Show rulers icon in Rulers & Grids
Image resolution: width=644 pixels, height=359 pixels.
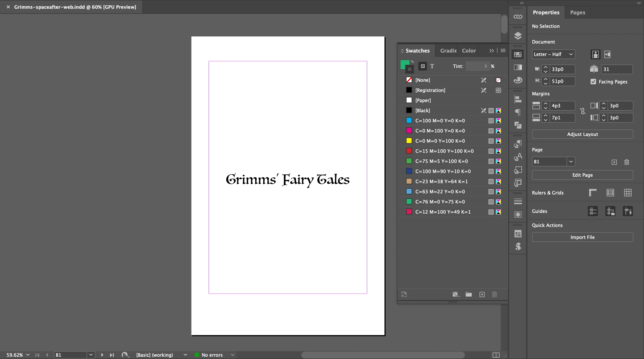coord(593,193)
